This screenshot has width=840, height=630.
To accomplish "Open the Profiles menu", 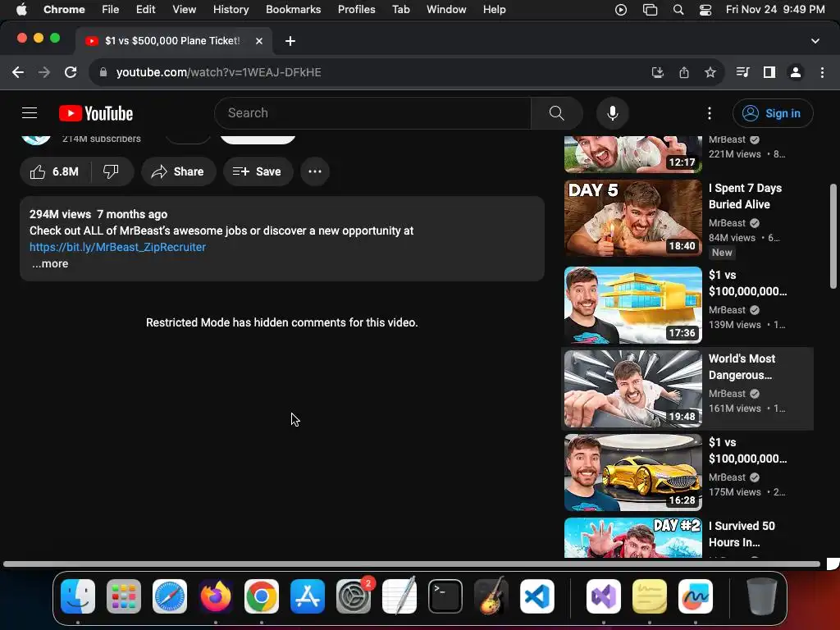I will pos(357,10).
